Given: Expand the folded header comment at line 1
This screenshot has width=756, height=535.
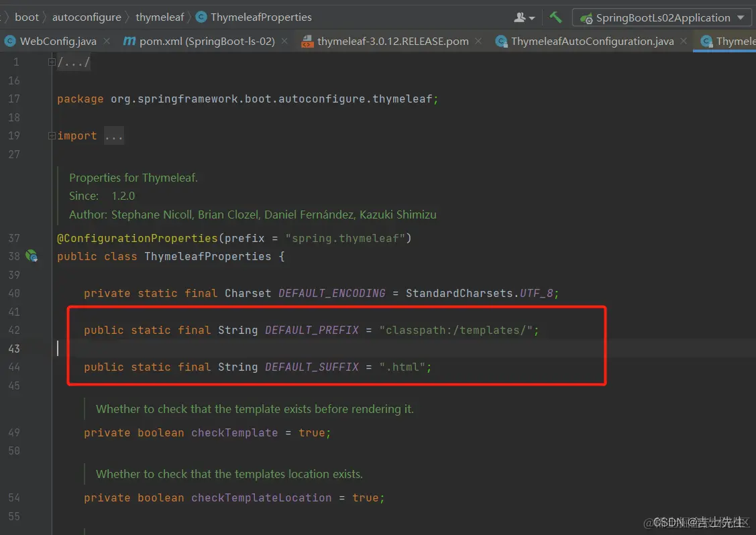Looking at the screenshot, I should point(52,62).
